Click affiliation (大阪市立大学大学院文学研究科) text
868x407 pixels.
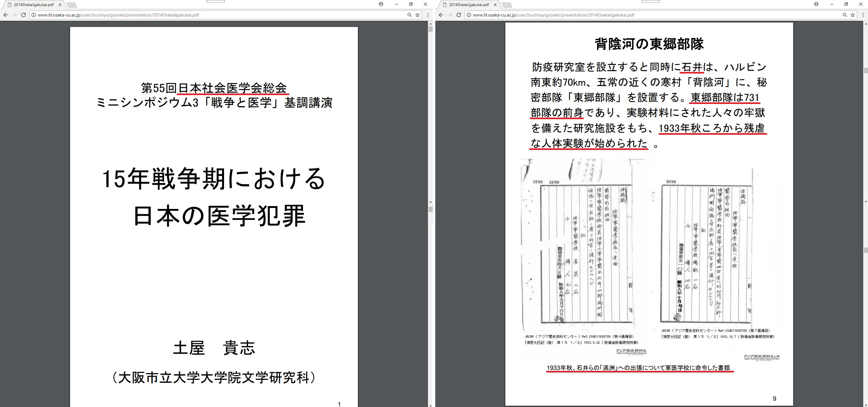click(x=214, y=378)
